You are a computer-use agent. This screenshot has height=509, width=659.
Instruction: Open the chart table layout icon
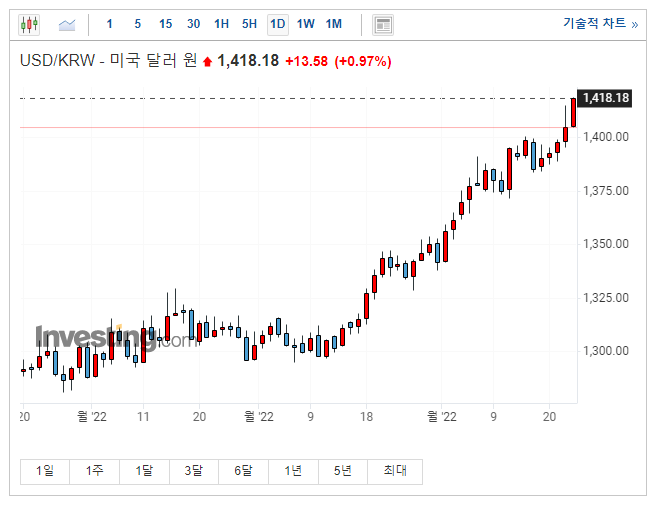383,25
